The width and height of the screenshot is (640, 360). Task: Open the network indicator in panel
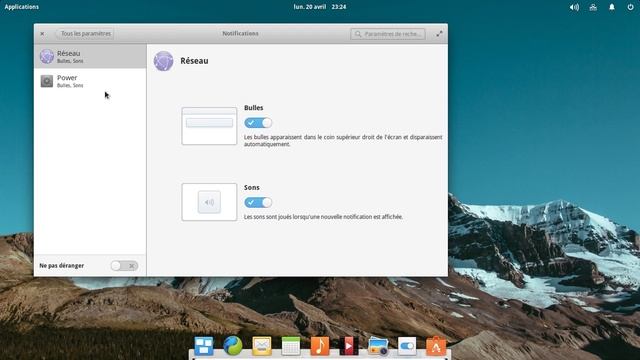pos(593,7)
